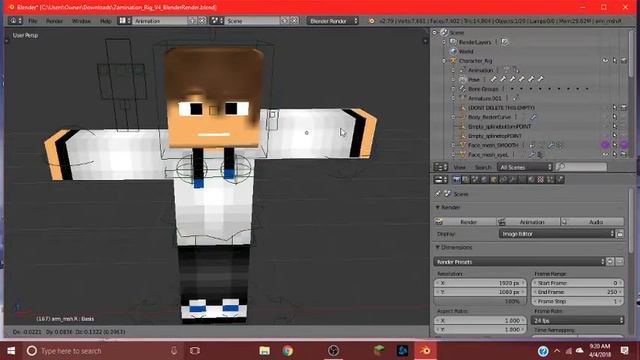This screenshot has width=640, height=360.
Task: Switch to the Material properties tab
Action: pos(531,180)
